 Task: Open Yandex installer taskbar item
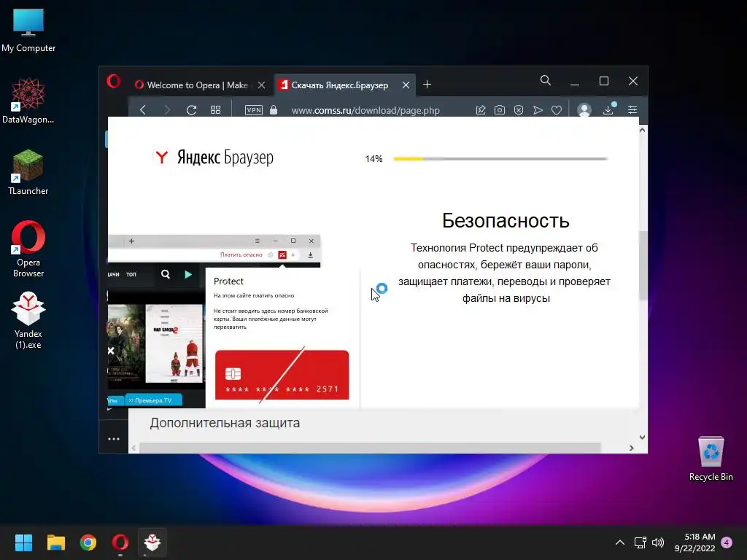tap(152, 542)
